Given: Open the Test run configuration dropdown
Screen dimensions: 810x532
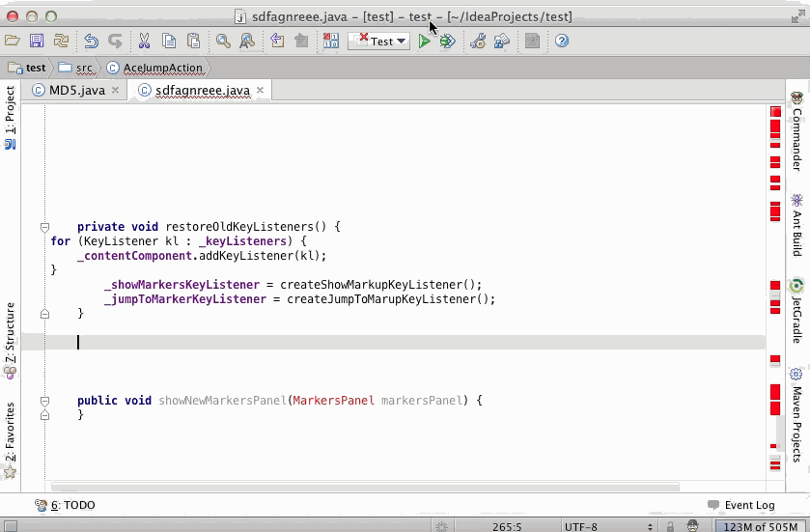Looking at the screenshot, I should tap(379, 42).
